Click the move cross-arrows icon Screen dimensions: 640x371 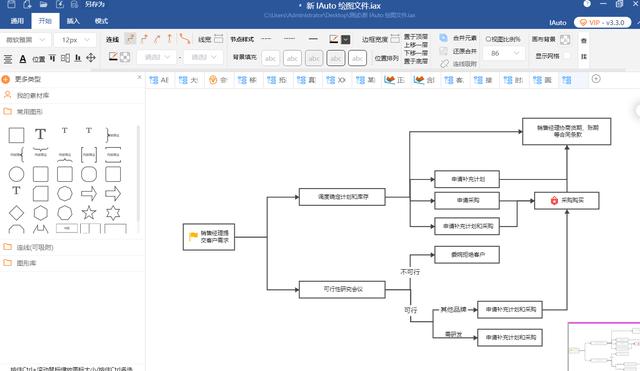[91, 58]
